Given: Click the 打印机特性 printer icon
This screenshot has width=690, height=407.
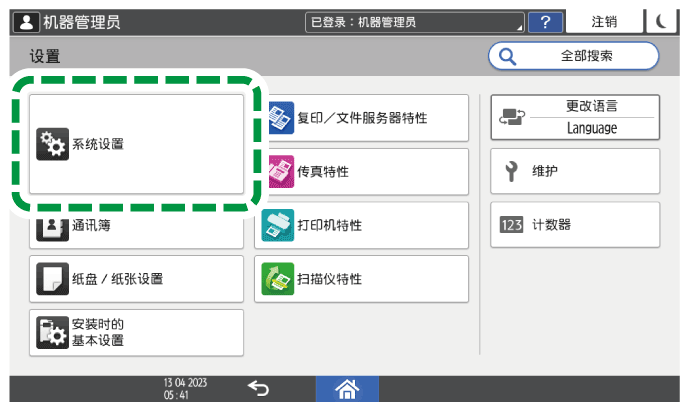Looking at the screenshot, I should pyautogui.click(x=278, y=225).
